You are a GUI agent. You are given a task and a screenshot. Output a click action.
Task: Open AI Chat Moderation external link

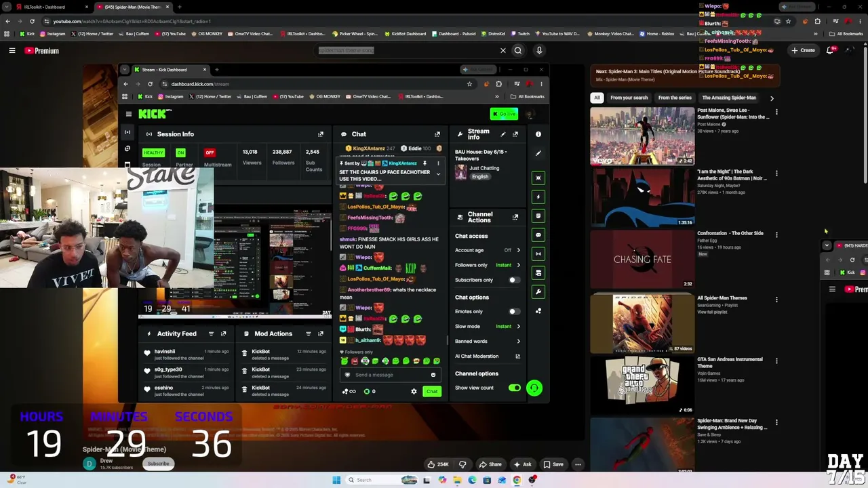coord(517,356)
